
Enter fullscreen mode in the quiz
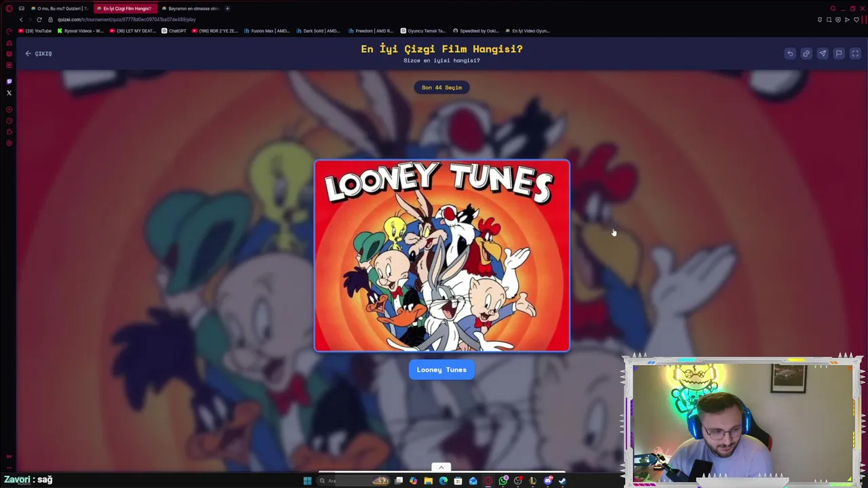855,54
